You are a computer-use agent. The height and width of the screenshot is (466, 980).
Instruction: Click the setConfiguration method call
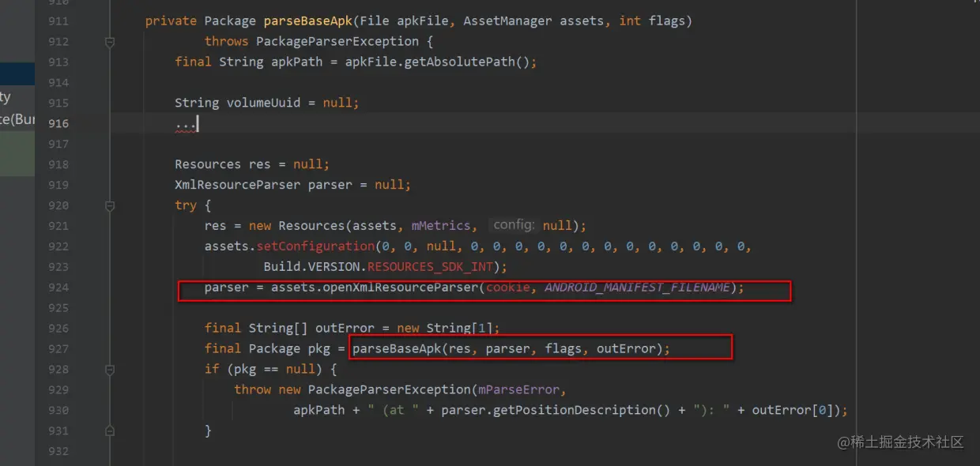[315, 246]
